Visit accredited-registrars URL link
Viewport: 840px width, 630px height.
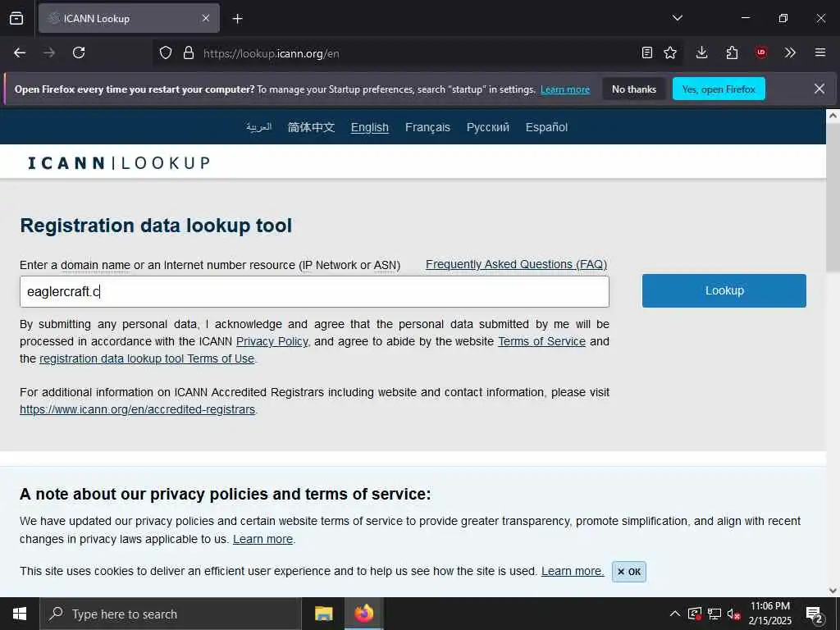137,409
